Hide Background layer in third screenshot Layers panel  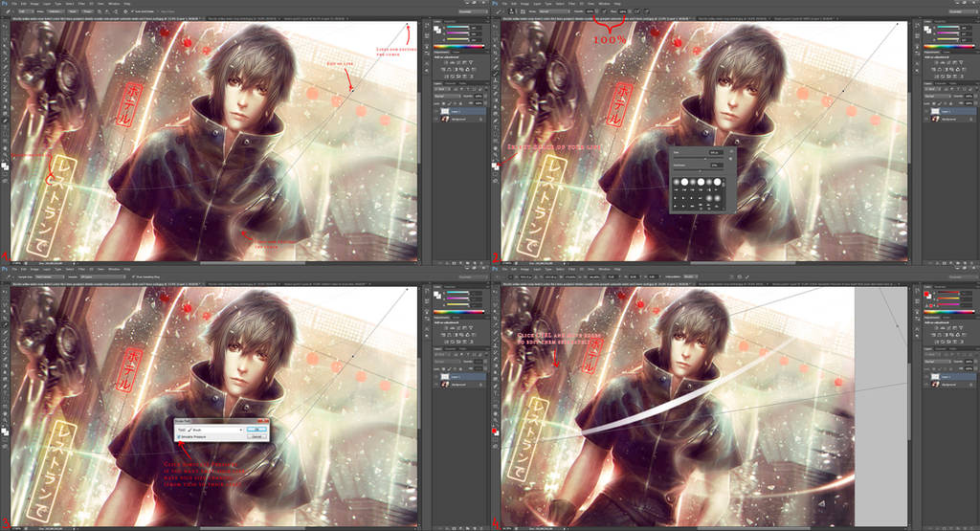[436, 385]
